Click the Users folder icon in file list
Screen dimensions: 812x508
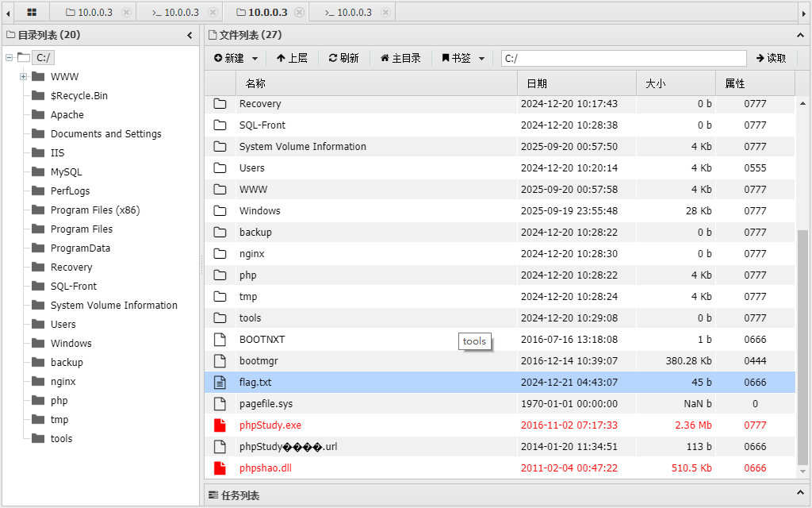tap(220, 168)
